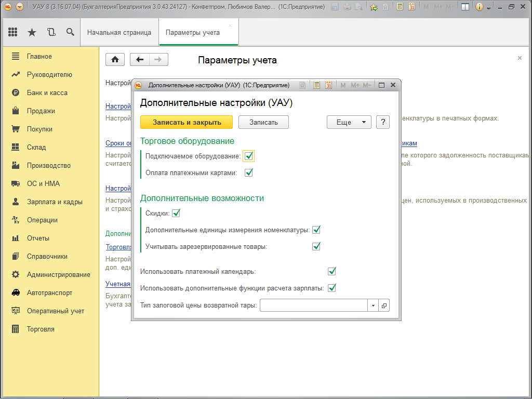
Task: Open the sections menu grid icon
Action: tap(13, 32)
